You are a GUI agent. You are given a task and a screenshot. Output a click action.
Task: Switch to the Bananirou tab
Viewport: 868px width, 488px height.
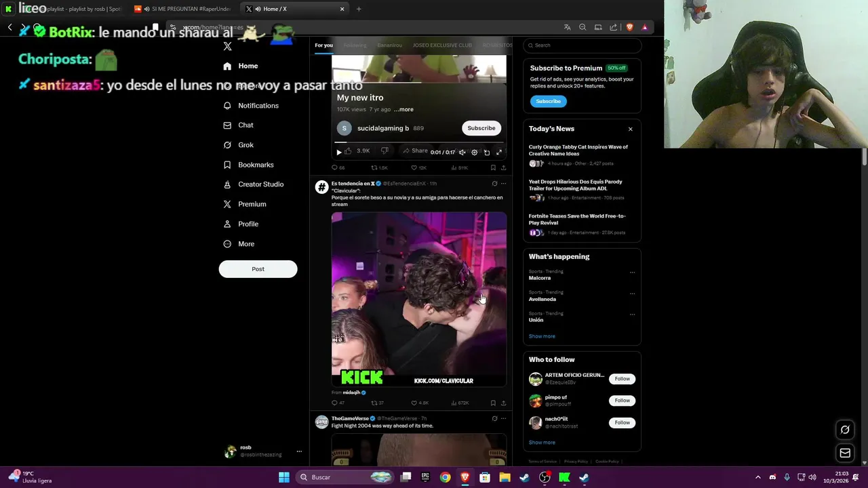click(x=389, y=45)
